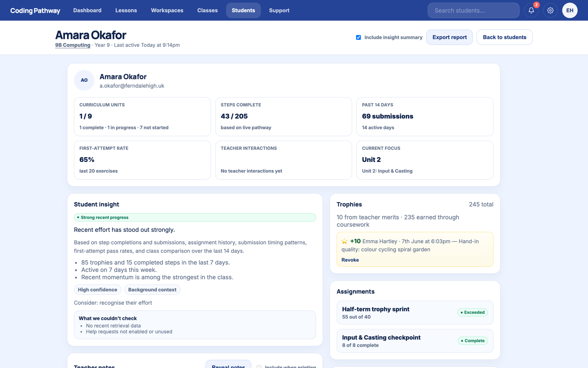Open settings gear icon
Screen dimensions: 588x368
550,10
